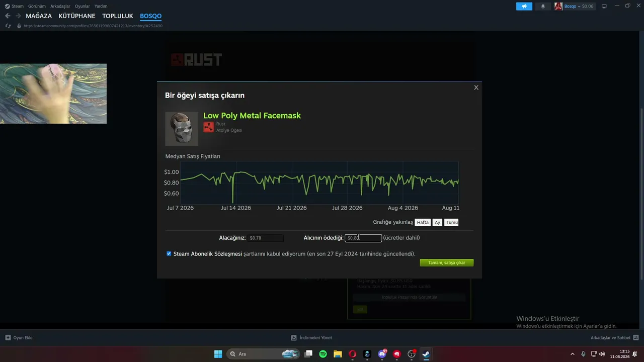This screenshot has width=644, height=362.
Task: Open File Explorer from the taskbar
Action: pyautogui.click(x=338, y=354)
